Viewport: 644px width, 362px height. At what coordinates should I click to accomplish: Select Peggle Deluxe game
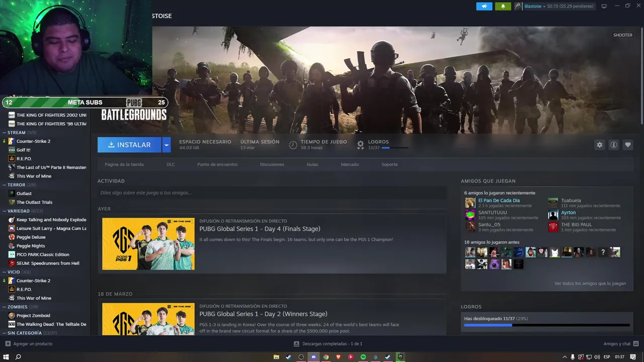[x=31, y=237]
